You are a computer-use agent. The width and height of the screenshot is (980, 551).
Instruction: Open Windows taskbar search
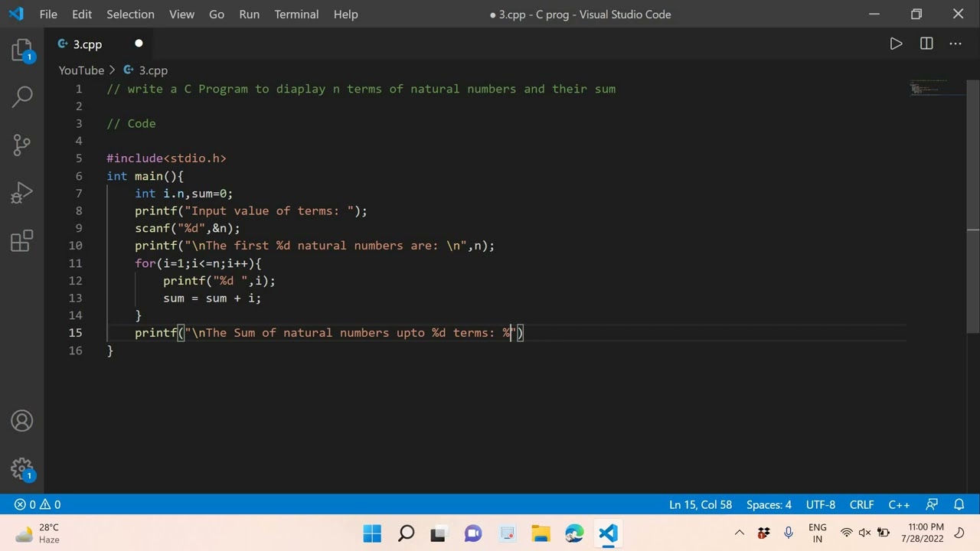(406, 533)
